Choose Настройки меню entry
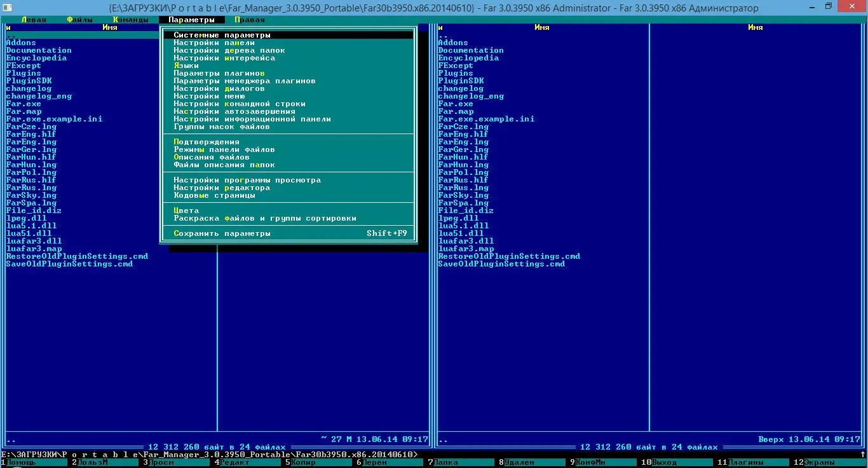This screenshot has width=868, height=468. coord(288,96)
